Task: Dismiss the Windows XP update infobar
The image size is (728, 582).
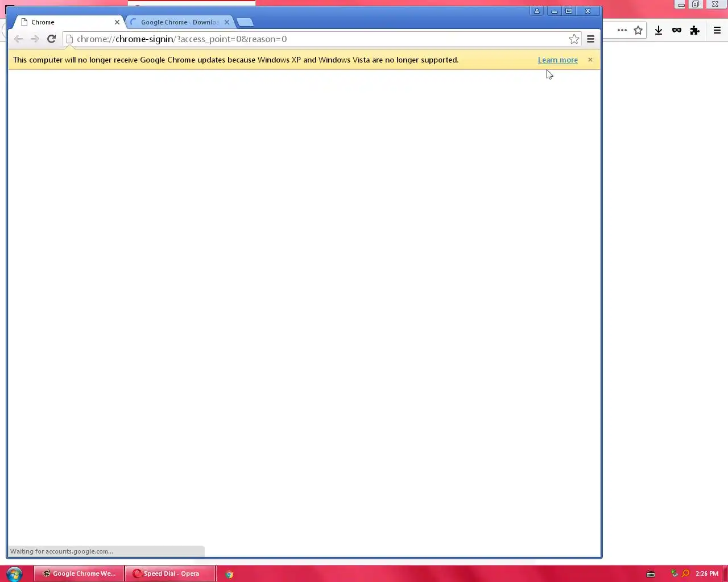Action: click(x=590, y=60)
